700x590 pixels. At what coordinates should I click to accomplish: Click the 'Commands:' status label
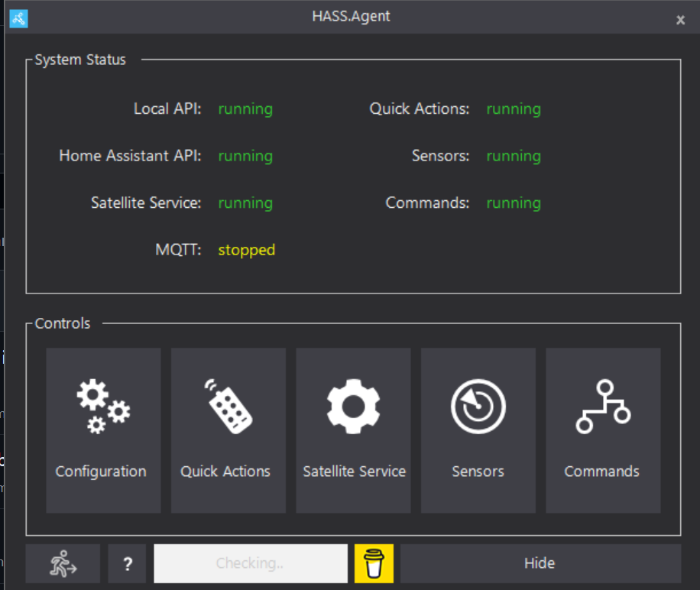pyautogui.click(x=427, y=203)
